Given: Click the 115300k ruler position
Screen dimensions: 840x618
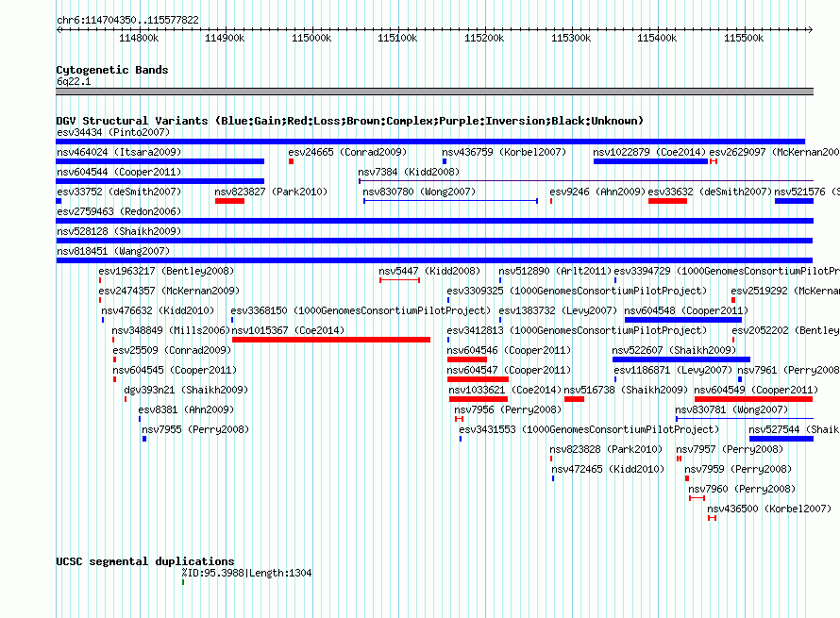Looking at the screenshot, I should coord(571,38).
